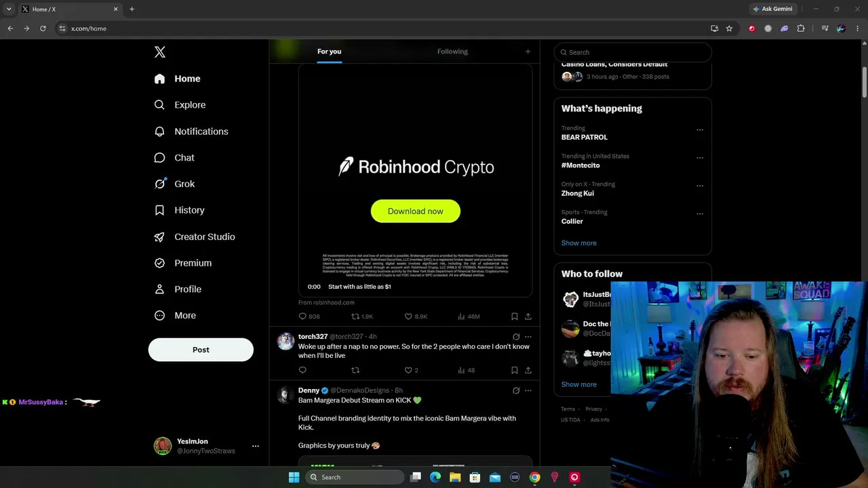
Task: Open options for Zhong Kui trend
Action: click(x=700, y=185)
